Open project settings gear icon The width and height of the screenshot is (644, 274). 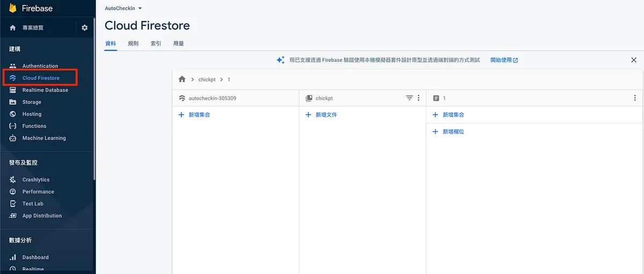84,28
